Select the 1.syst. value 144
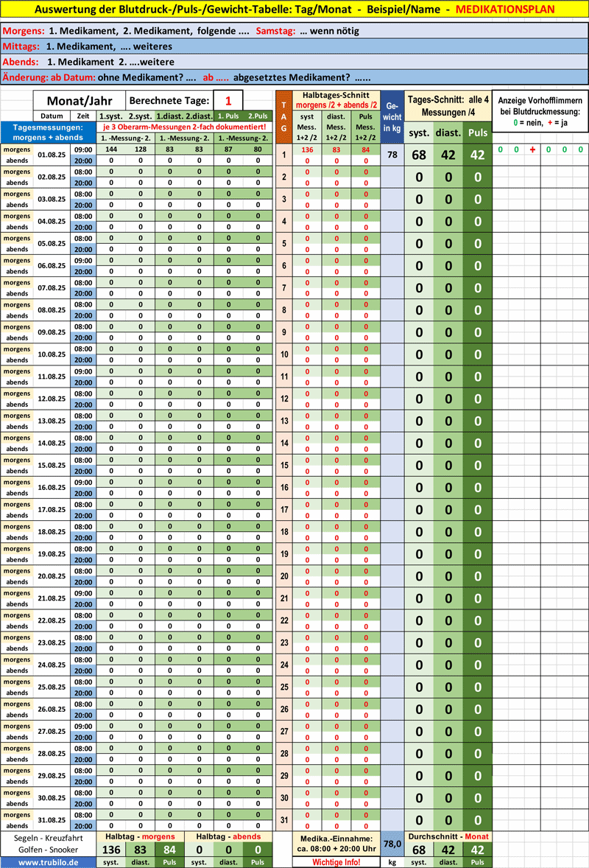The width and height of the screenshot is (589, 868). click(x=111, y=150)
